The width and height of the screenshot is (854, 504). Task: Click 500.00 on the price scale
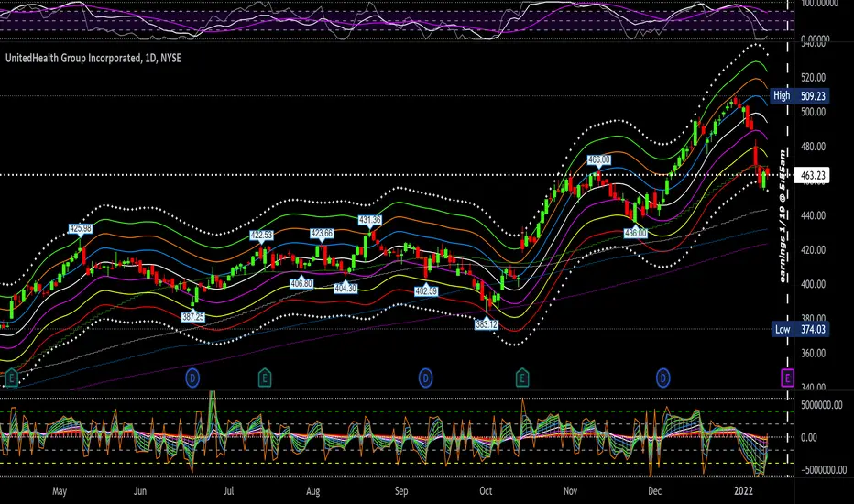pyautogui.click(x=813, y=112)
